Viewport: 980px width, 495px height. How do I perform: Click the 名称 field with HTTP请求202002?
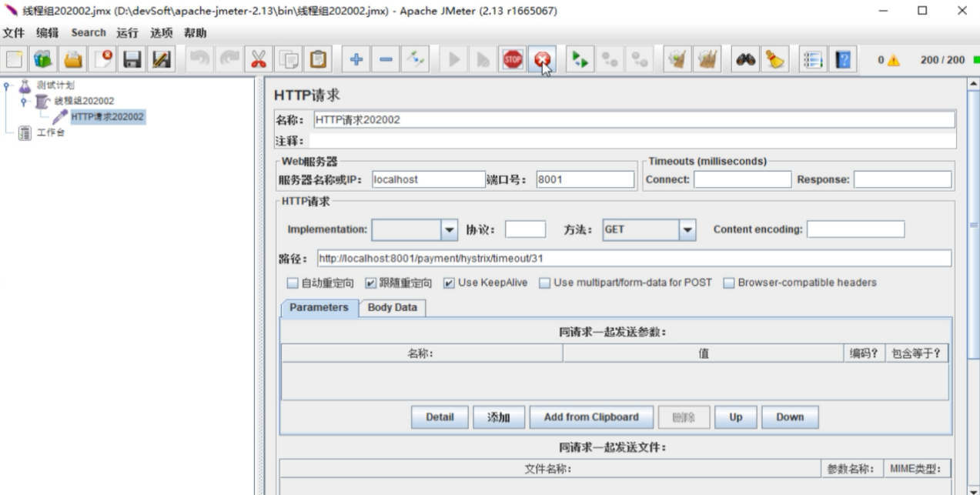pyautogui.click(x=634, y=120)
